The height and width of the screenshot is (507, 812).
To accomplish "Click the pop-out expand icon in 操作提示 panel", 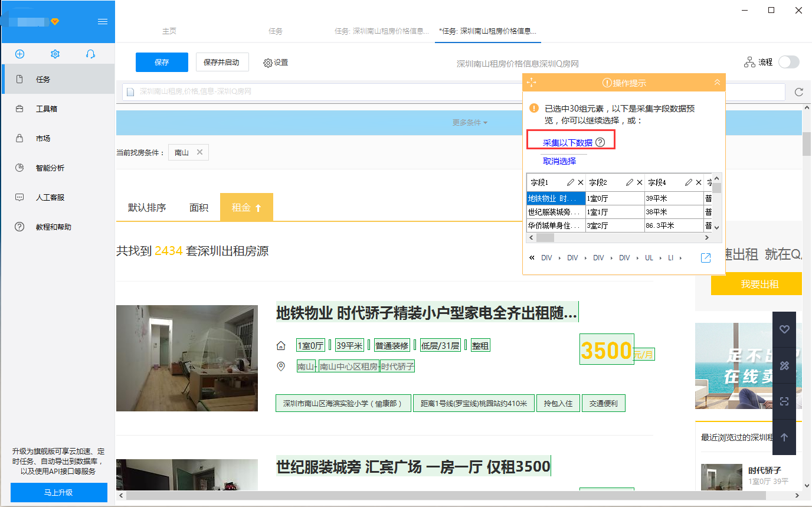I will (x=706, y=258).
